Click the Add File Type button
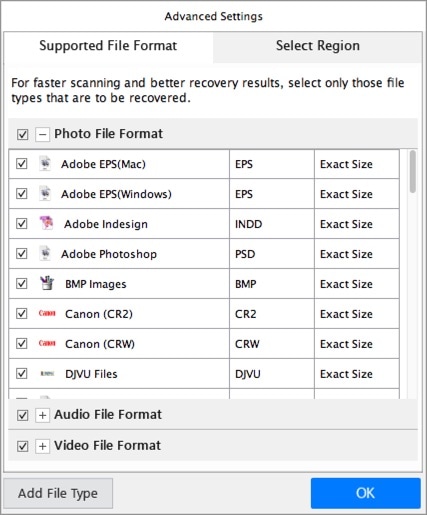Viewport: 427px width, 515px height. tap(58, 493)
